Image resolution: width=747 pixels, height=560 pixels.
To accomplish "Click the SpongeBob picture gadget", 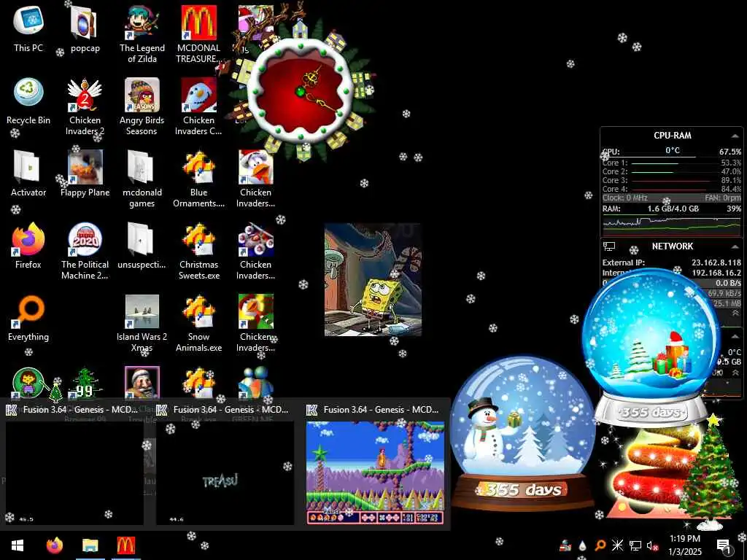I will [x=373, y=279].
